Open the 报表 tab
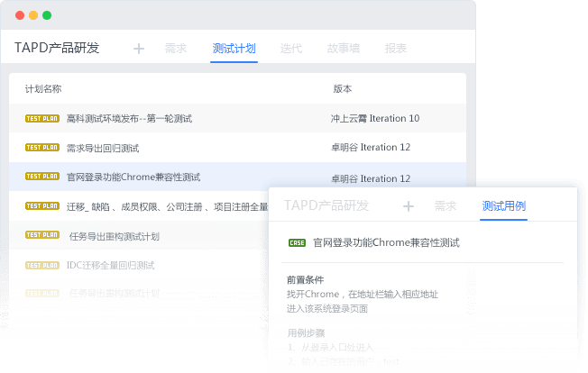 click(396, 49)
